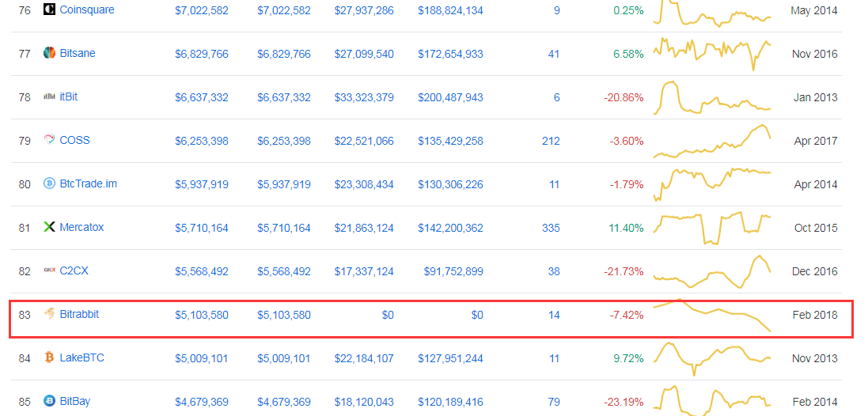
Task: Click the rank number 80
Action: pos(25,184)
